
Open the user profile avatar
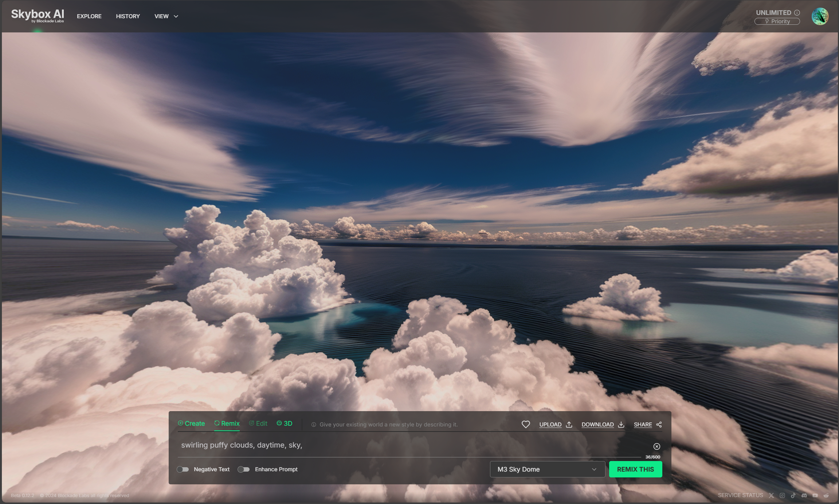pyautogui.click(x=820, y=16)
